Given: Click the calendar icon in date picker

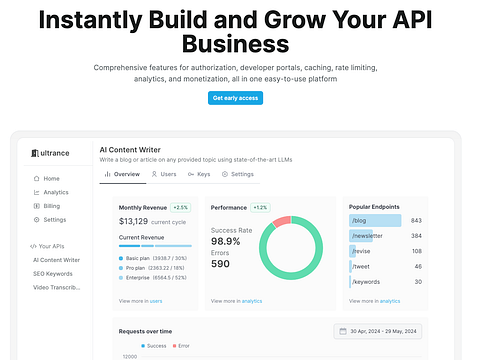Looking at the screenshot, I should point(343,331).
